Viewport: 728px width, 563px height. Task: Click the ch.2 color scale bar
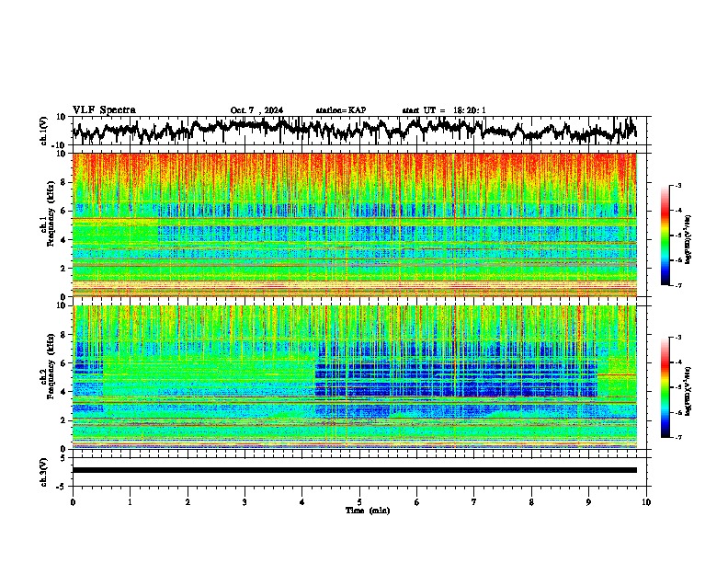665,387
